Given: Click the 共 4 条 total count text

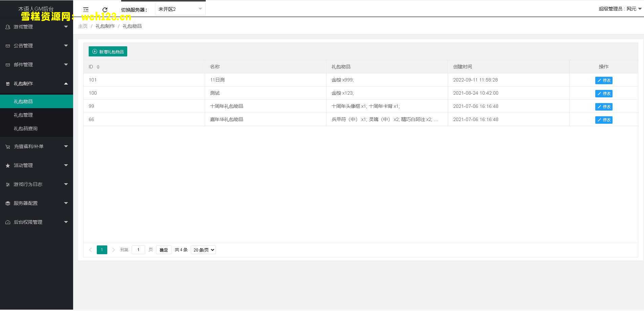Looking at the screenshot, I should [x=181, y=250].
